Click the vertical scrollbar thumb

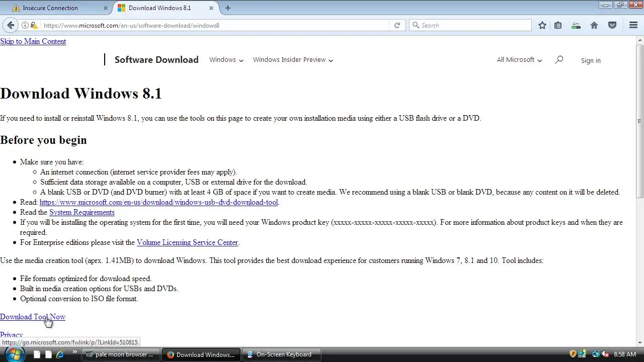640,121
